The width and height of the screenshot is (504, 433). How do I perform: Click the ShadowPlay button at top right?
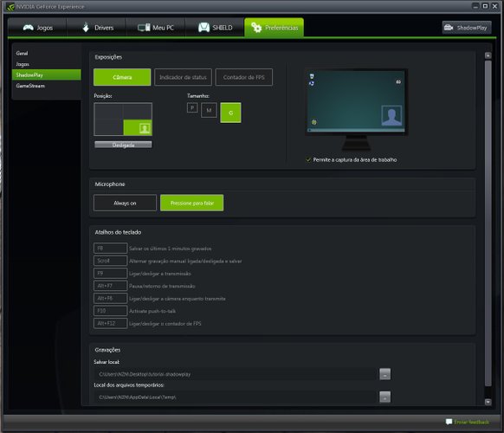467,28
